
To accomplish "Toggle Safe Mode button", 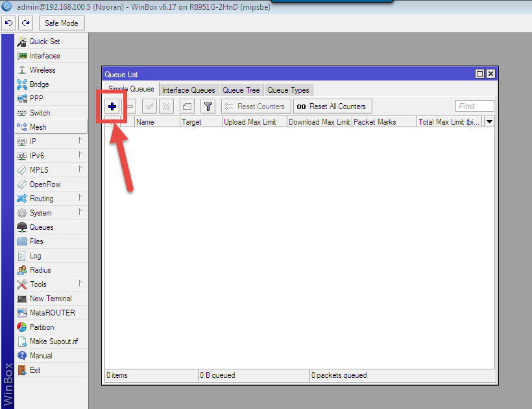I will click(x=62, y=23).
